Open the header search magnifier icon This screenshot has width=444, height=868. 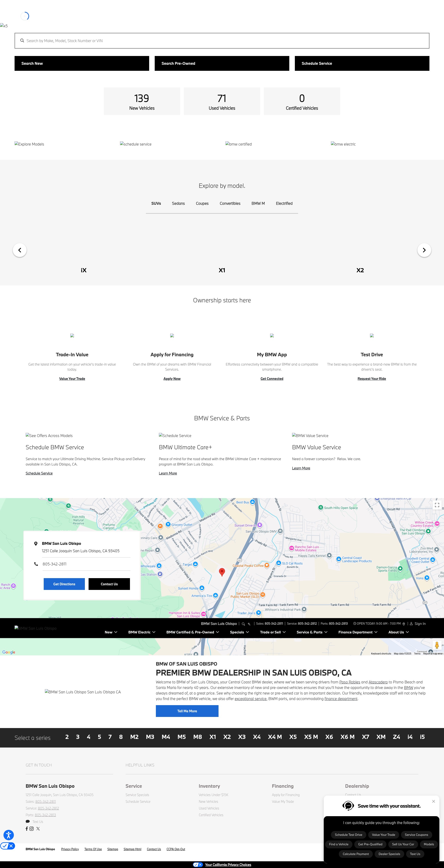(243, 624)
